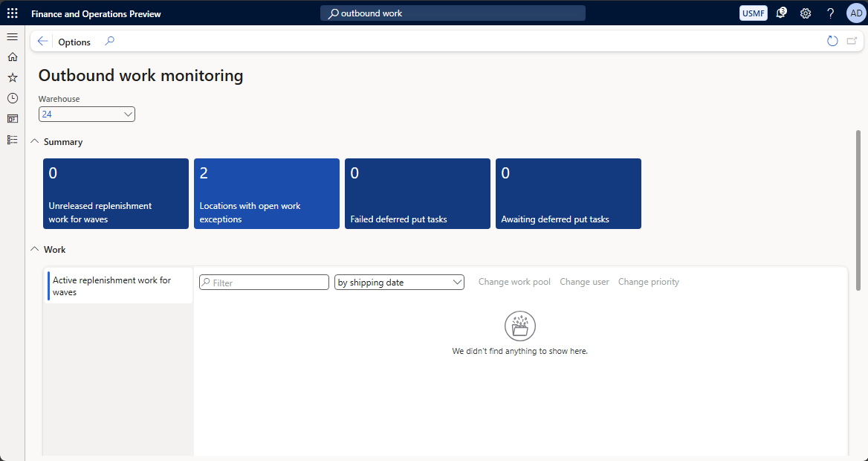Open the Options menu

(x=74, y=42)
